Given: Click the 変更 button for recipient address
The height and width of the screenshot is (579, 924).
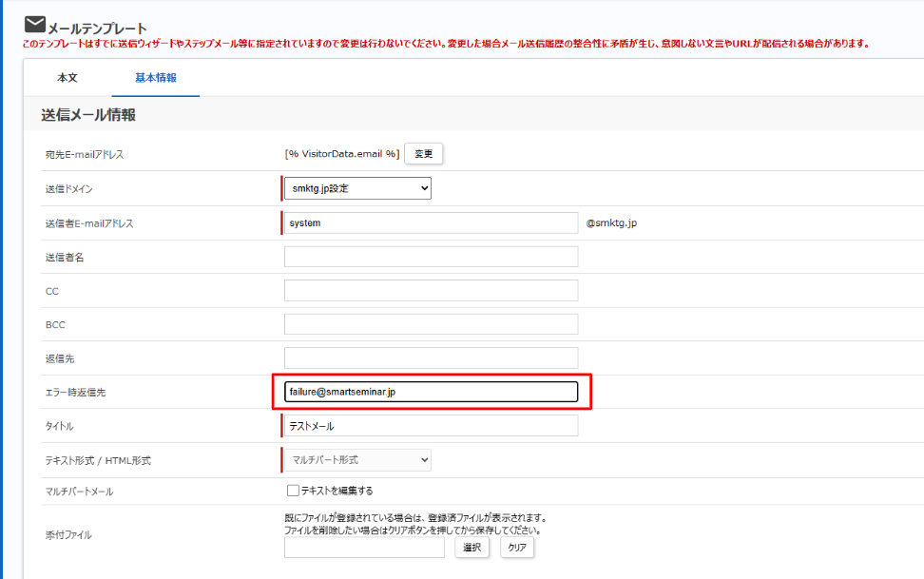Looking at the screenshot, I should (423, 154).
